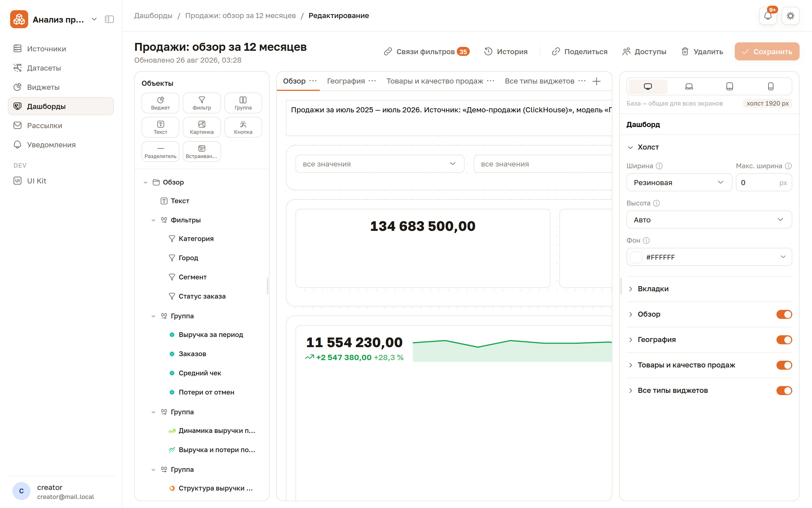Add a Фильтр object
This screenshot has height=508, width=812.
coord(202,103)
